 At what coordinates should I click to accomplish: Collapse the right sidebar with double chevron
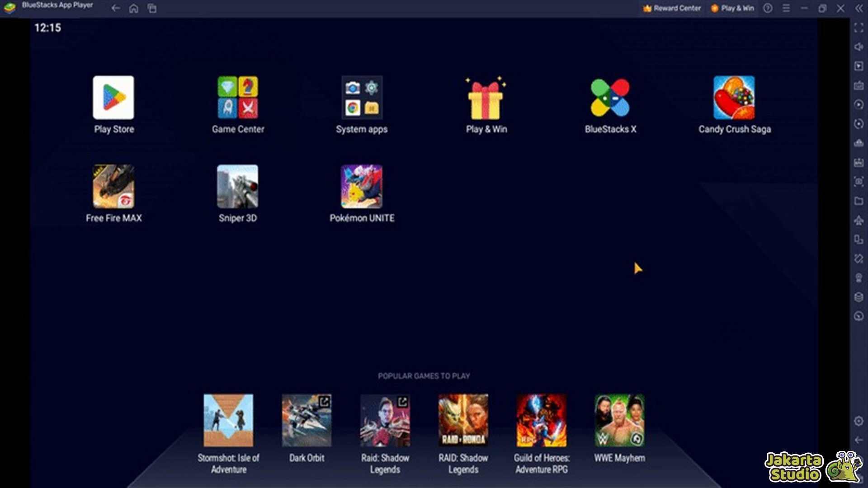859,8
